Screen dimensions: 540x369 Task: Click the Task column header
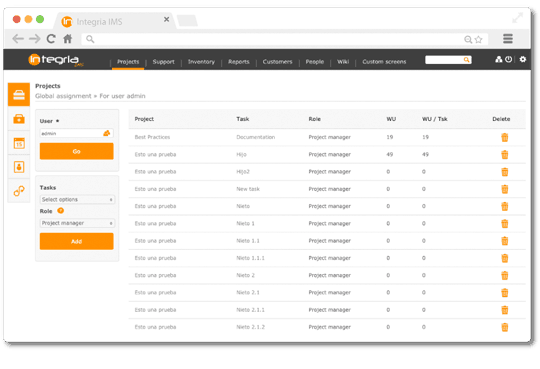(x=243, y=119)
